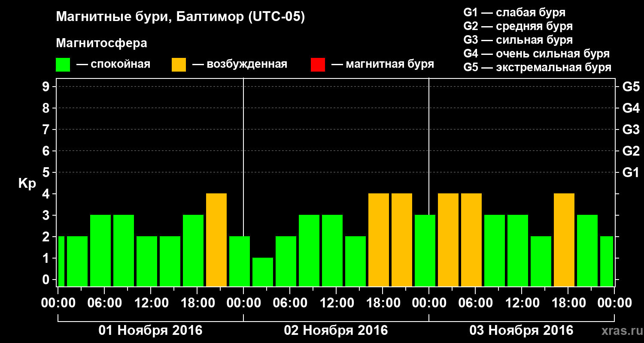Click the orange Kp 4 bar starting 16:00 on 02 Ноября
This screenshot has height=343, width=644.
pos(379,240)
